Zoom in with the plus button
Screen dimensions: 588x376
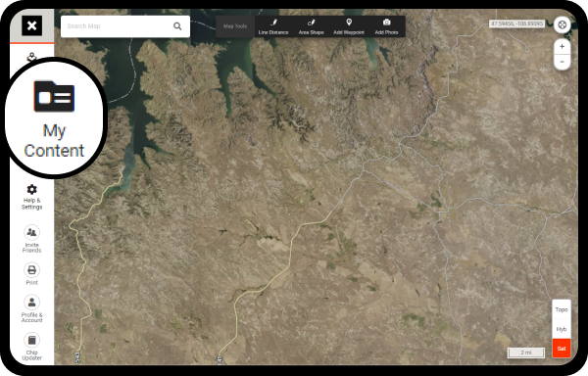[x=562, y=47]
